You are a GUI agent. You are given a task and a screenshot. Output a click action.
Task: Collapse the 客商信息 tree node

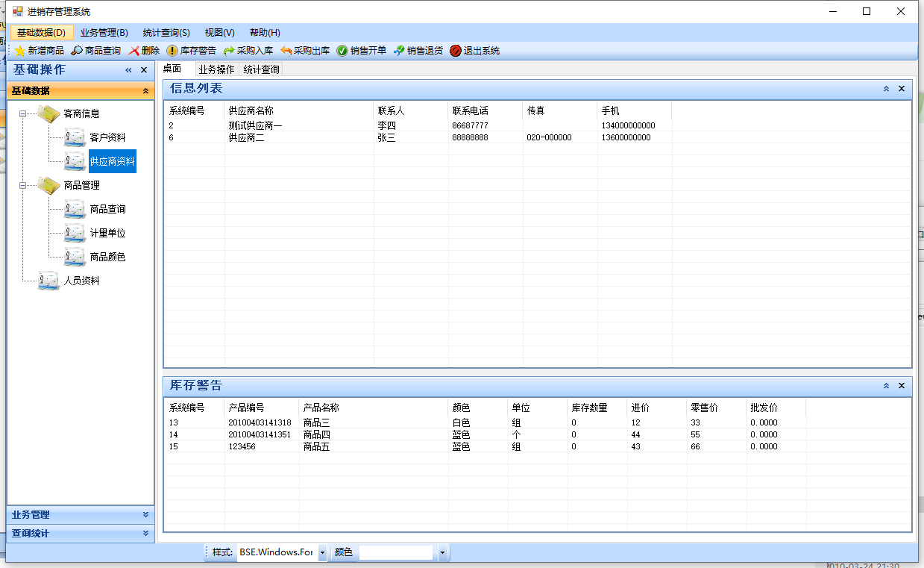[23, 114]
